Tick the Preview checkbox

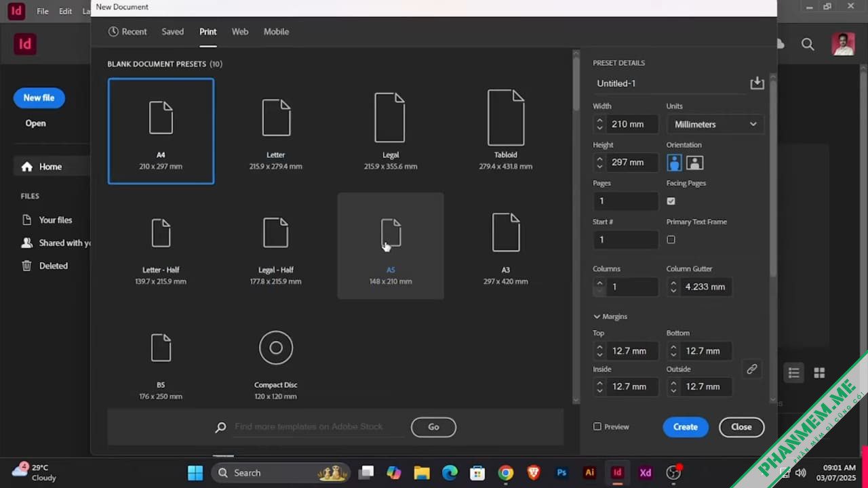click(x=597, y=427)
